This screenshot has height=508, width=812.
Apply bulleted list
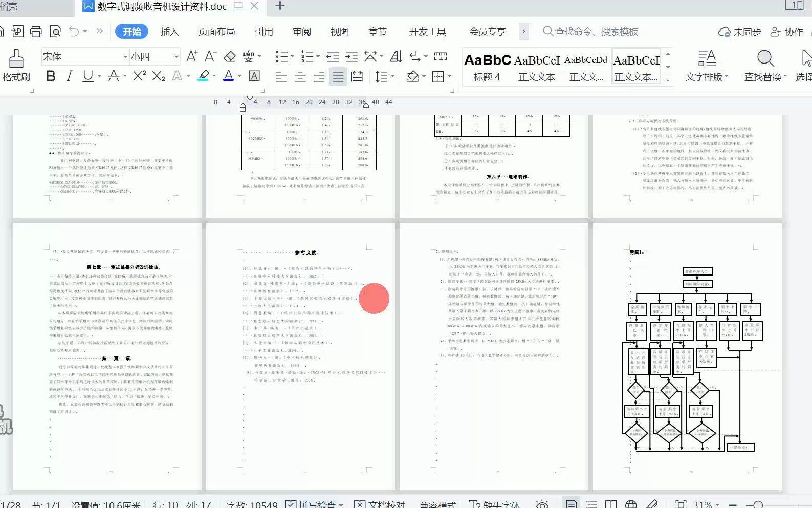(281, 56)
